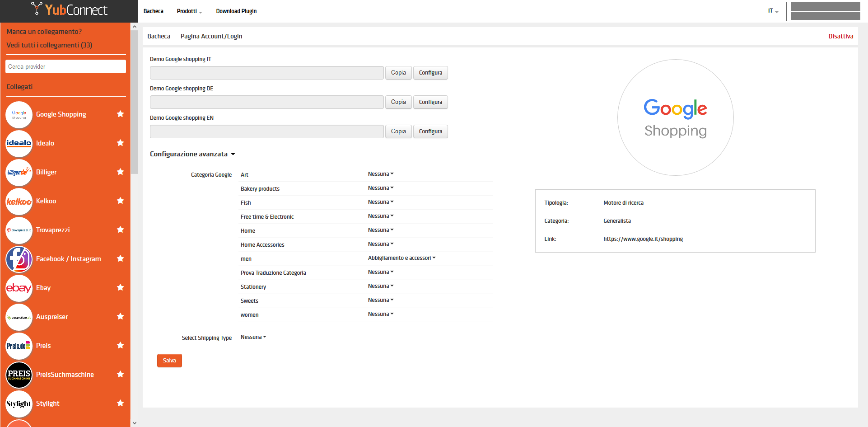The width and height of the screenshot is (868, 427).
Task: Click the Disattiva link
Action: tap(841, 36)
